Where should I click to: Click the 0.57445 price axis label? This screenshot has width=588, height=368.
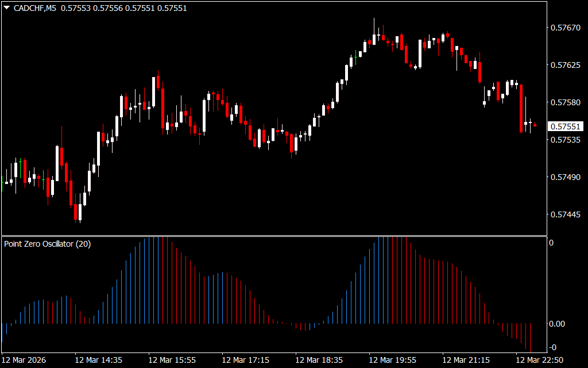coord(566,214)
